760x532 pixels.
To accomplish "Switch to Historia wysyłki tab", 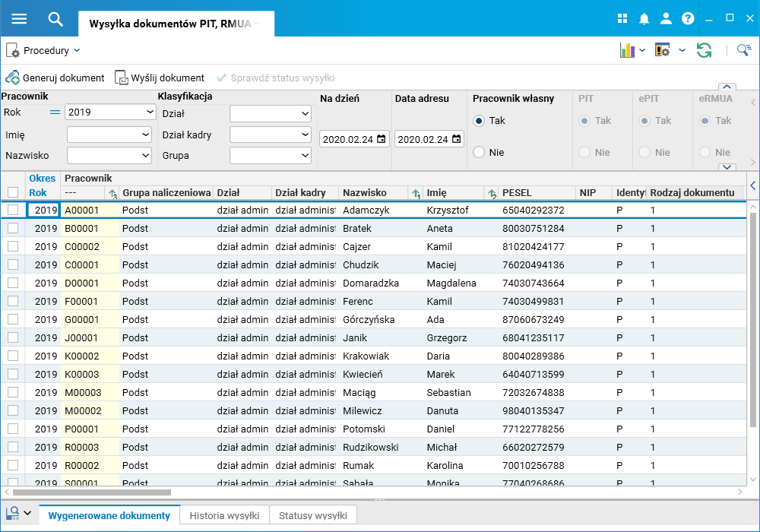I will (x=224, y=515).
